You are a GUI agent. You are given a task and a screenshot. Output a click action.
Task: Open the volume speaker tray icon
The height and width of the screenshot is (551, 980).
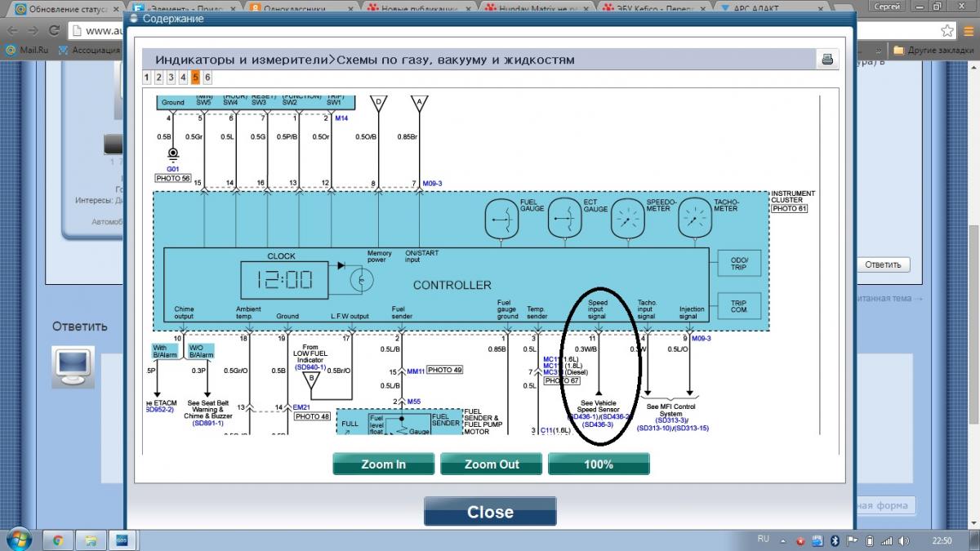(x=902, y=540)
